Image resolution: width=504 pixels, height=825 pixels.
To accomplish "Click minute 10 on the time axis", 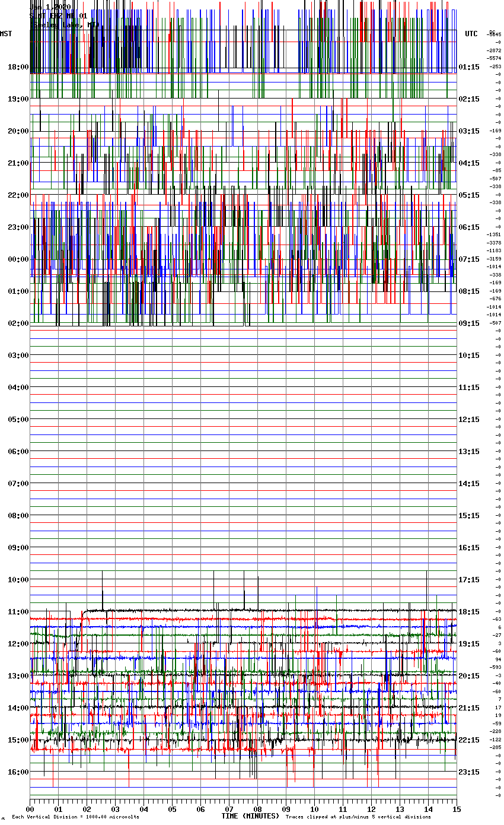I will point(315,809).
